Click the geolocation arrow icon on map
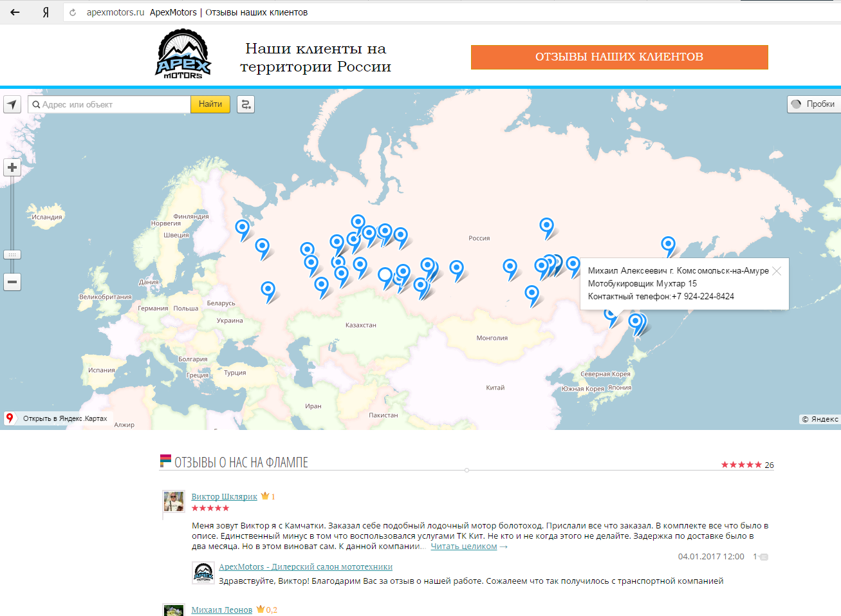The image size is (841, 616). (12, 104)
